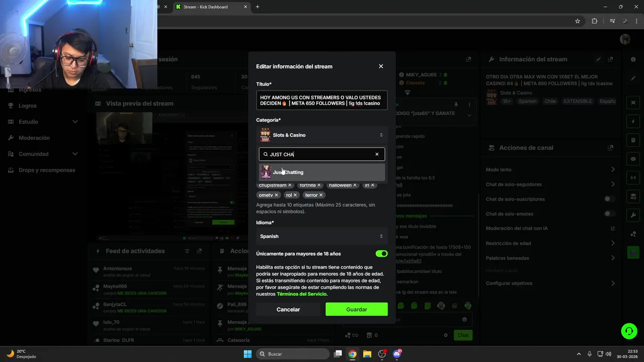Remove the ometv tag

[276, 195]
